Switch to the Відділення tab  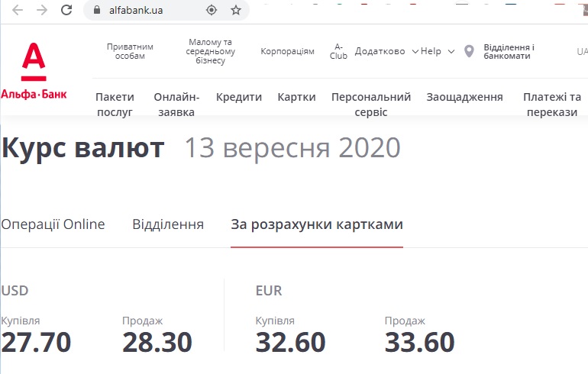[x=168, y=224]
